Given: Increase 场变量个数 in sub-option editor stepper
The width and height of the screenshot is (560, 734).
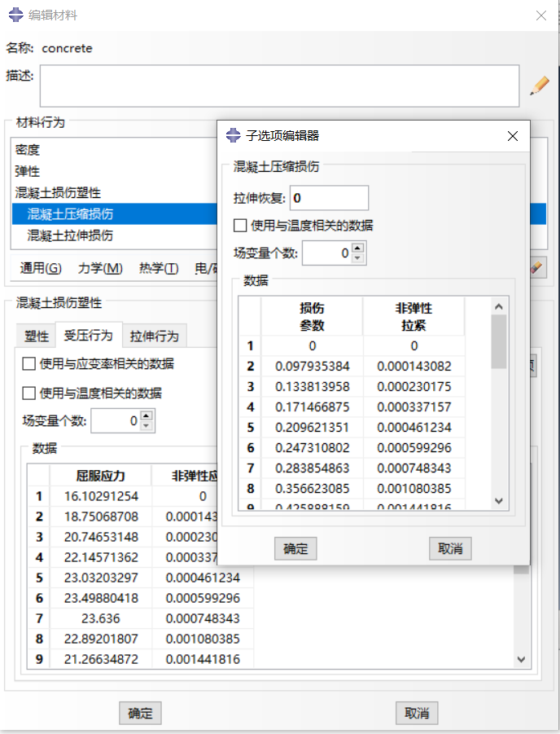Looking at the screenshot, I should click(359, 248).
